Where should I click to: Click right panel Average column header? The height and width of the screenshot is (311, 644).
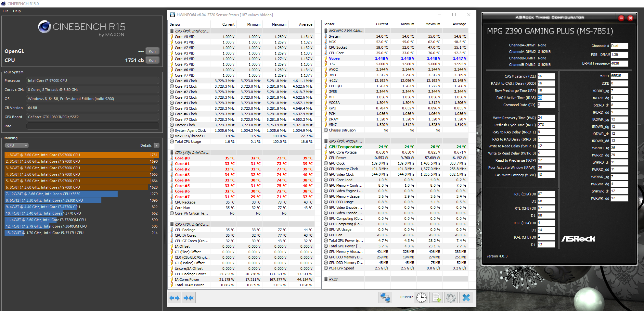pos(459,24)
